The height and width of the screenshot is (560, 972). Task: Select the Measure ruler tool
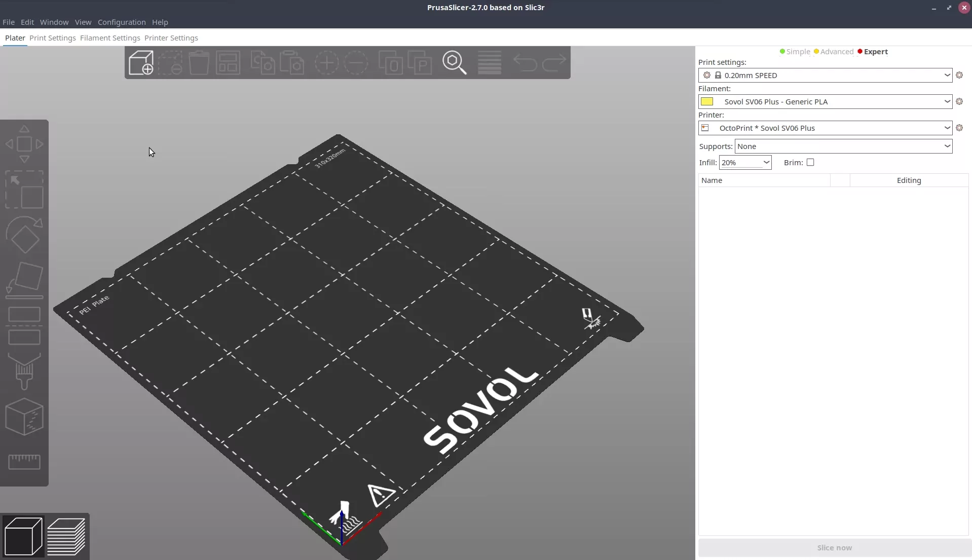click(x=24, y=461)
